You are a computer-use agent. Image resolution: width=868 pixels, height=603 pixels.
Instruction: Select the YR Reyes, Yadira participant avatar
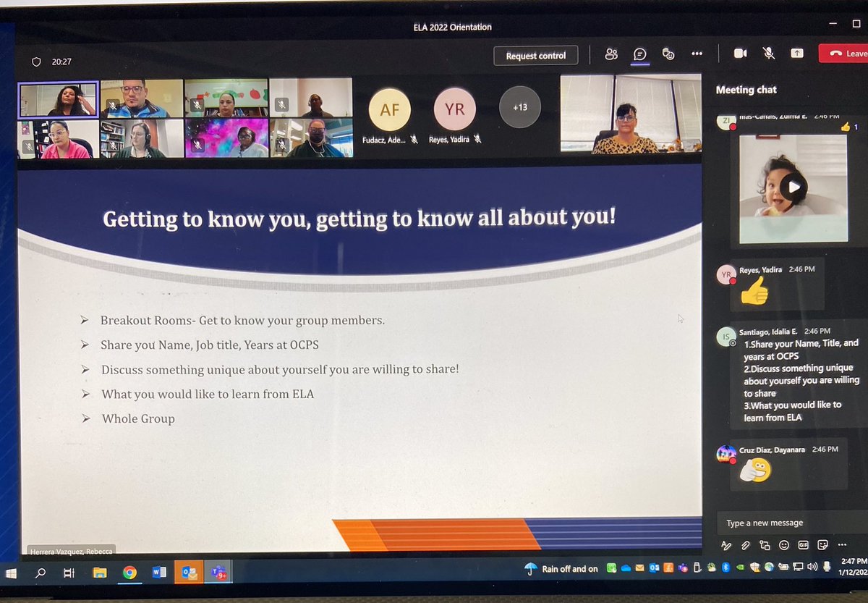pyautogui.click(x=455, y=110)
